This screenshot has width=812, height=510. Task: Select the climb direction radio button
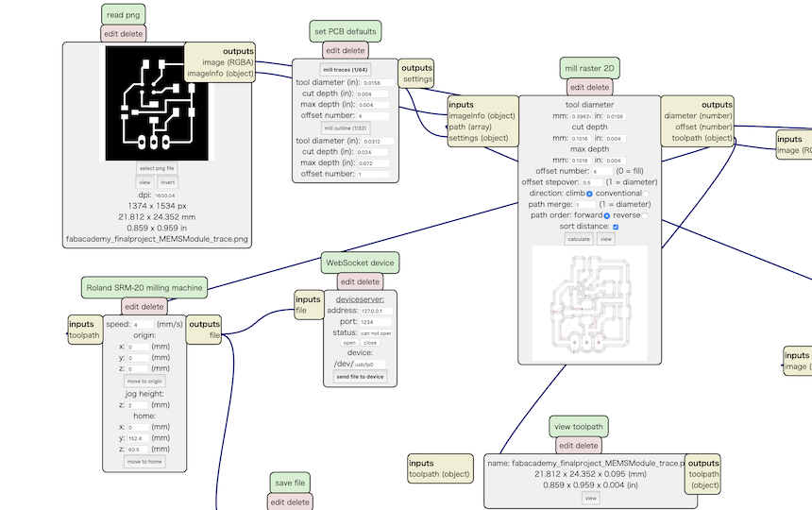(x=589, y=194)
